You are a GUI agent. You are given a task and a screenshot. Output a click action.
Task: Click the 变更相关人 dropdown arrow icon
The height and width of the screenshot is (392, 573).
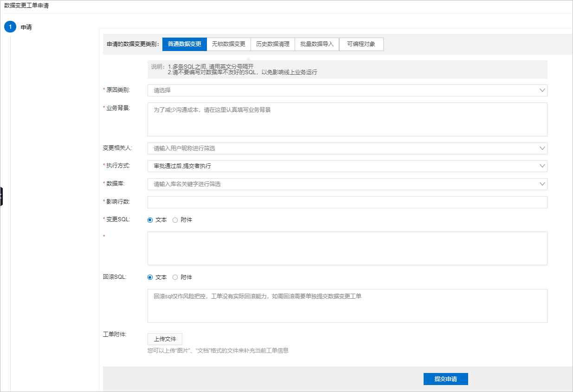(542, 148)
